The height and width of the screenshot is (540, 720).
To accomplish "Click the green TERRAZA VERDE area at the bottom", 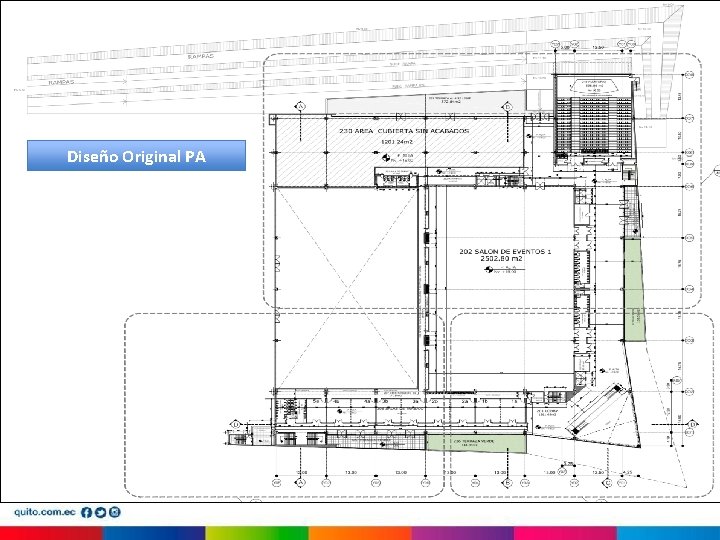I will coord(476,443).
